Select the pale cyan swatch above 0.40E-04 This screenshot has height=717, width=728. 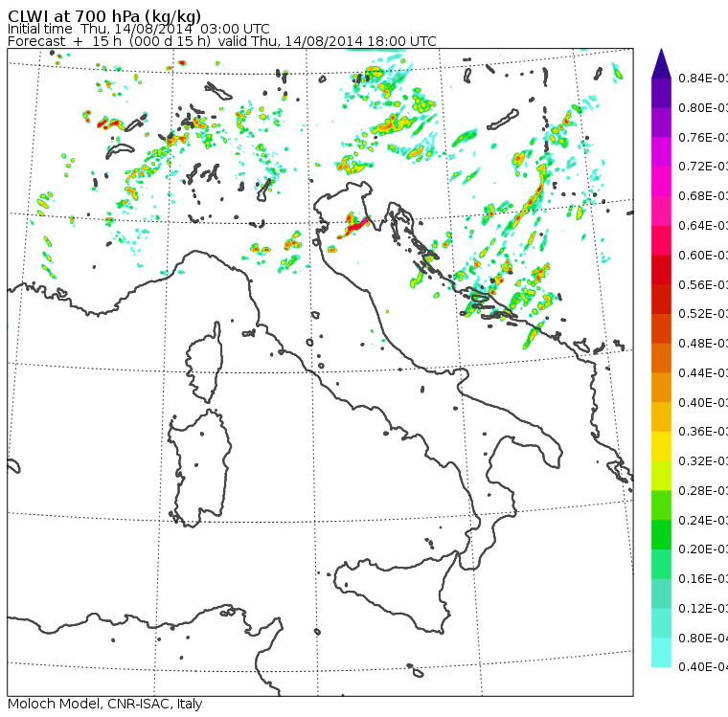point(661,653)
